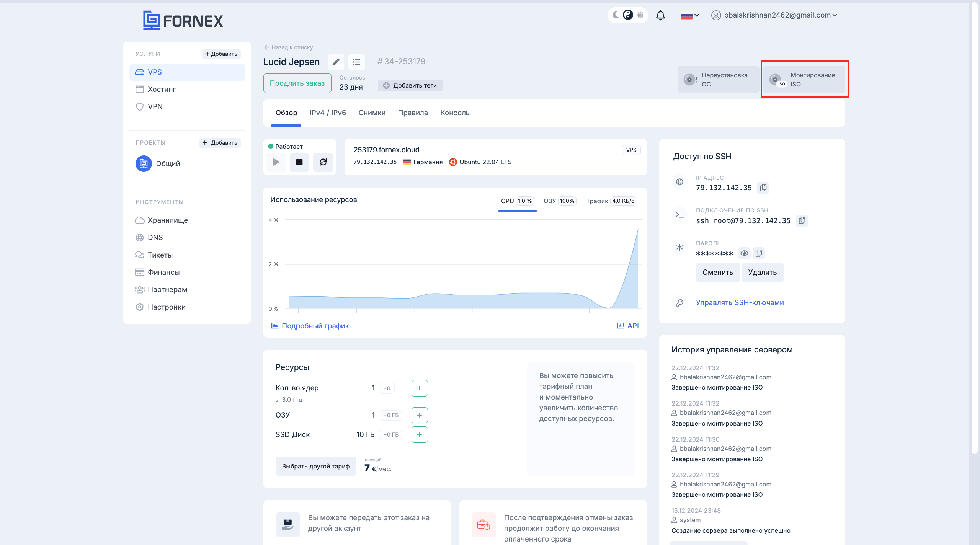The width and height of the screenshot is (980, 545).
Task: Go back via Назад к списку
Action: click(x=288, y=47)
